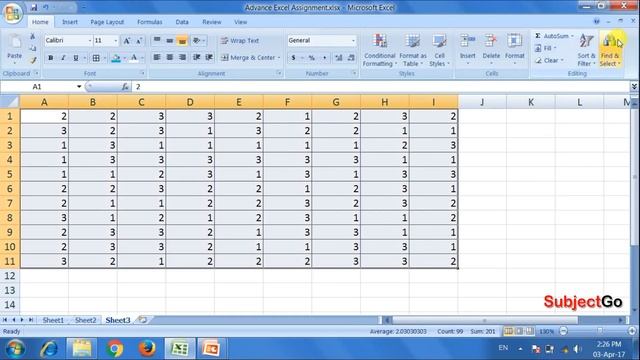Select column J header
Image resolution: width=640 pixels, height=360 pixels.
tap(482, 102)
